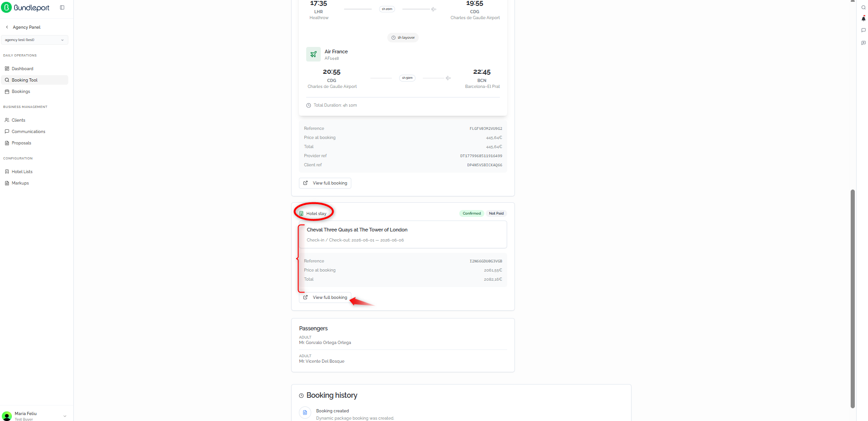Click View full booking under flight
This screenshot has width=868, height=421.
325,183
